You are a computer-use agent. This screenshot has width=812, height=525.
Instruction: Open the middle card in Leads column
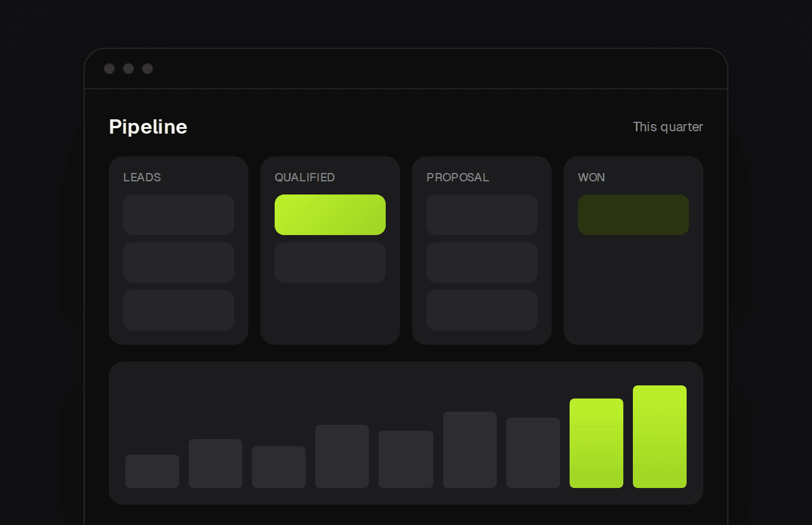tap(179, 262)
